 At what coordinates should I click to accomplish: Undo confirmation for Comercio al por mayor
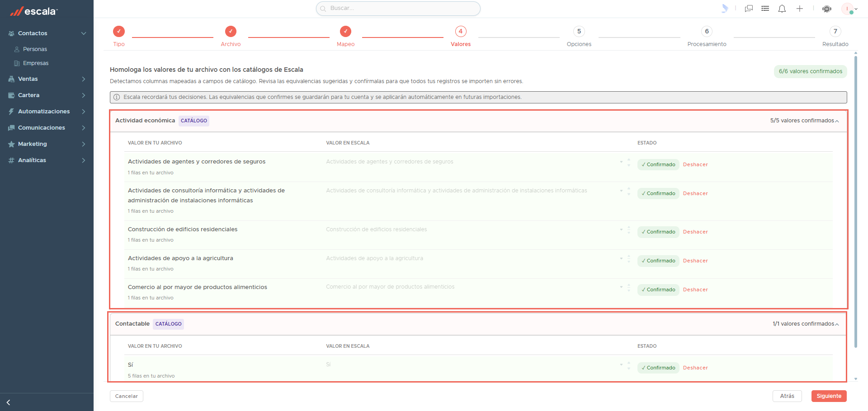[x=695, y=290]
